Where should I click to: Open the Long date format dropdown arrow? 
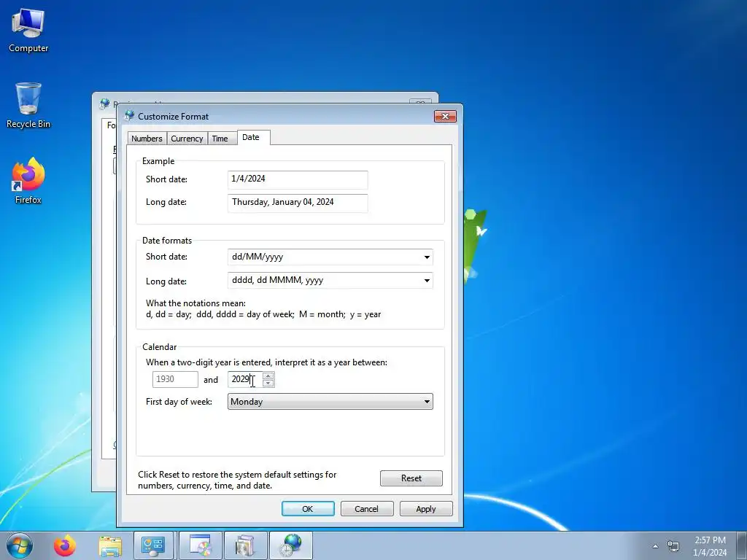pyautogui.click(x=427, y=281)
